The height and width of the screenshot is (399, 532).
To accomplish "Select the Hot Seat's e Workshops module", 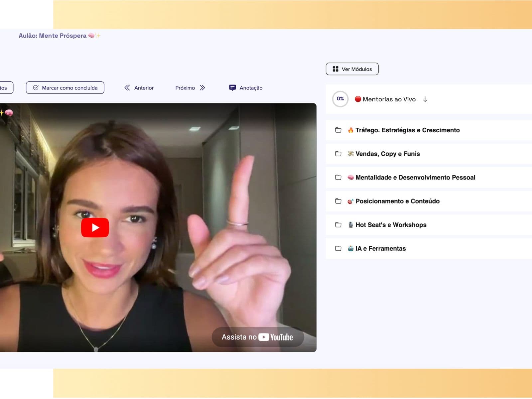I will pos(429,225).
